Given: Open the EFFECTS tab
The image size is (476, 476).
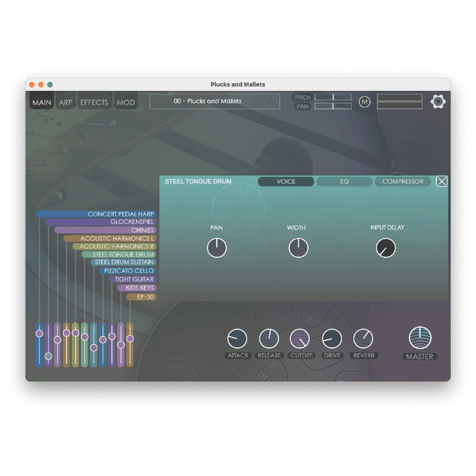Looking at the screenshot, I should click(x=94, y=100).
